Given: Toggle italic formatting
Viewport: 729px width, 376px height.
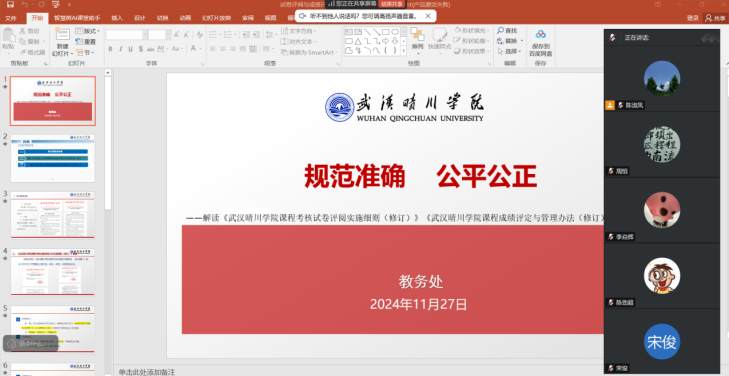Looking at the screenshot, I should coord(120,49).
